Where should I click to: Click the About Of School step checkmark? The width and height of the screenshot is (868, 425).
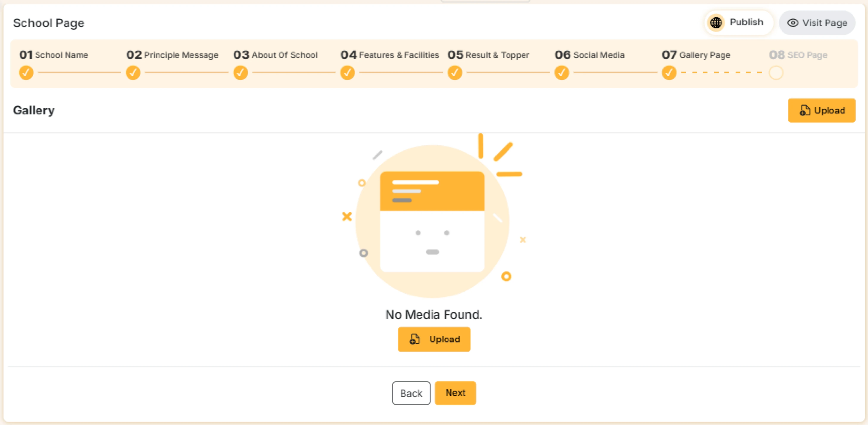[x=240, y=72]
